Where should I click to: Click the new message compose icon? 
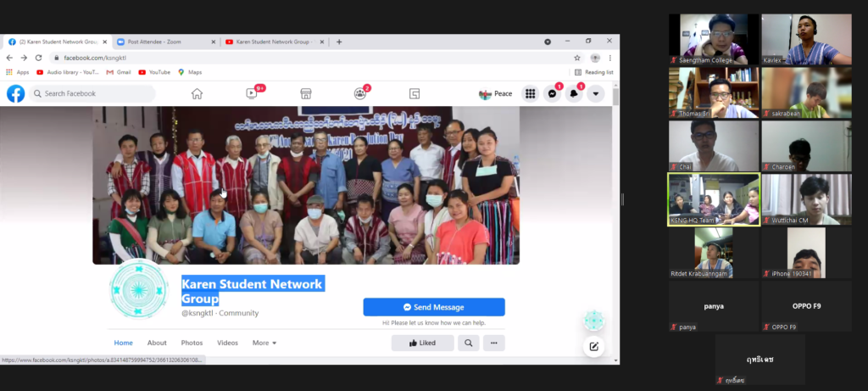pyautogui.click(x=594, y=347)
